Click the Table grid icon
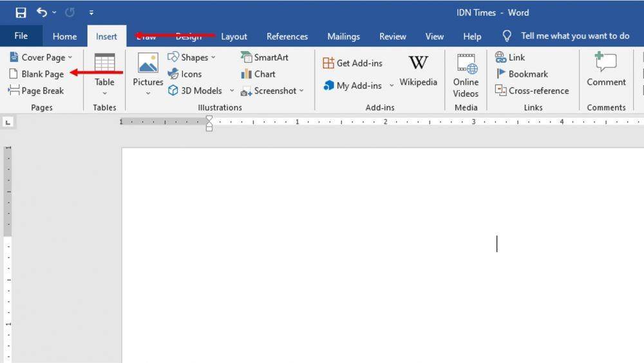Viewport: 644px width, 363px height. pos(104,63)
